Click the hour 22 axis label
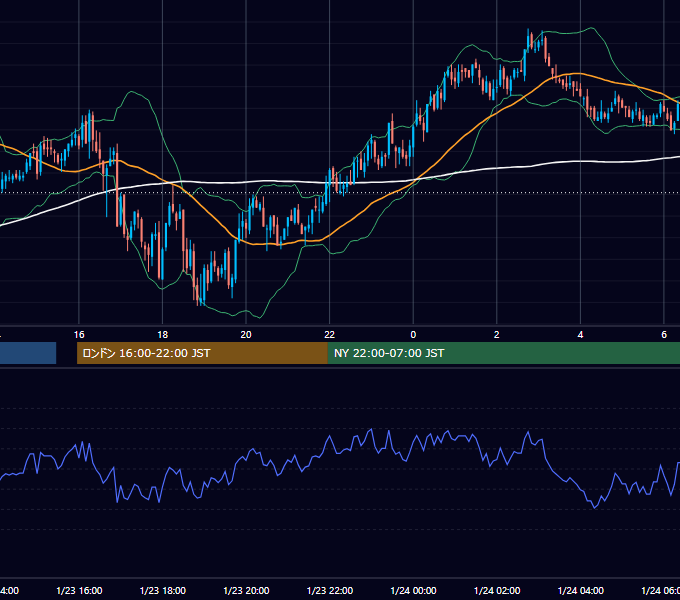680x600 pixels. pos(330,335)
